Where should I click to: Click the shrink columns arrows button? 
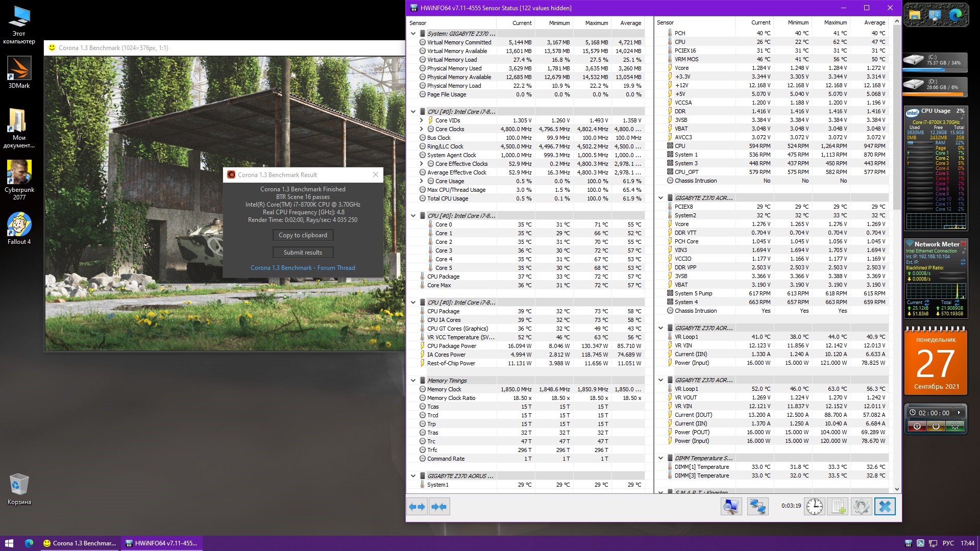point(439,507)
